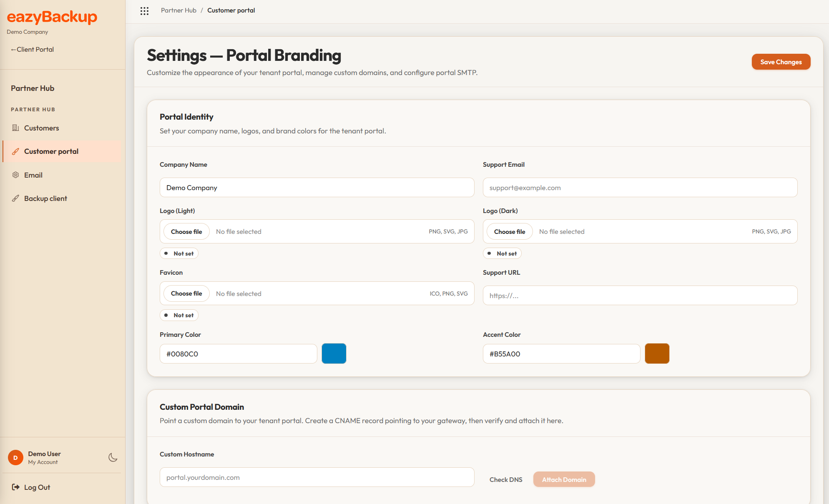Return to Client Portal link

(32, 49)
